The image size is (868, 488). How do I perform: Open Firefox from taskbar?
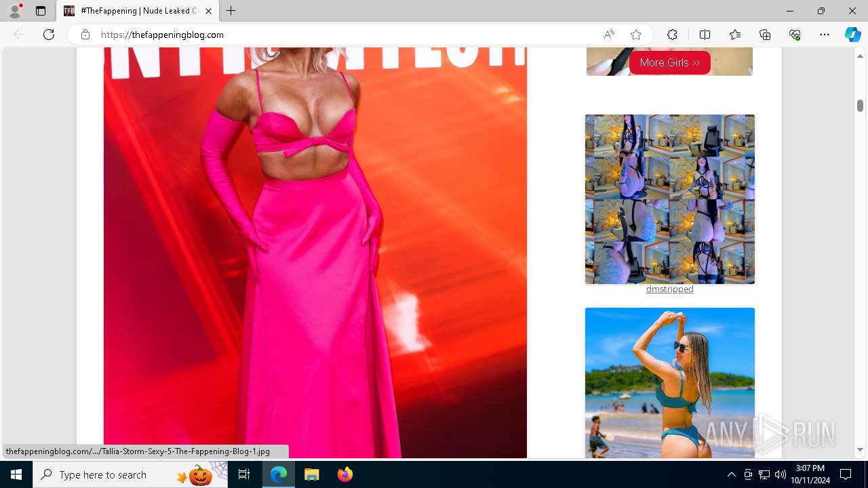pyautogui.click(x=344, y=474)
